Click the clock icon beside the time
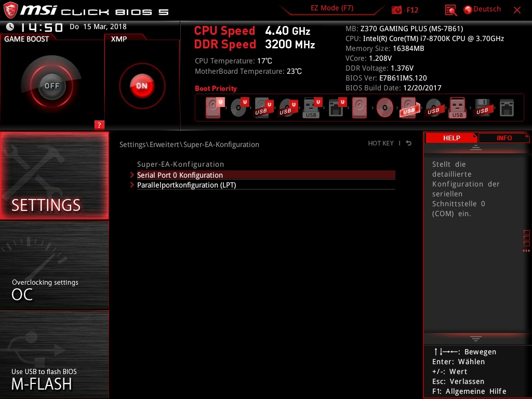The width and height of the screenshot is (532, 399). click(10, 26)
